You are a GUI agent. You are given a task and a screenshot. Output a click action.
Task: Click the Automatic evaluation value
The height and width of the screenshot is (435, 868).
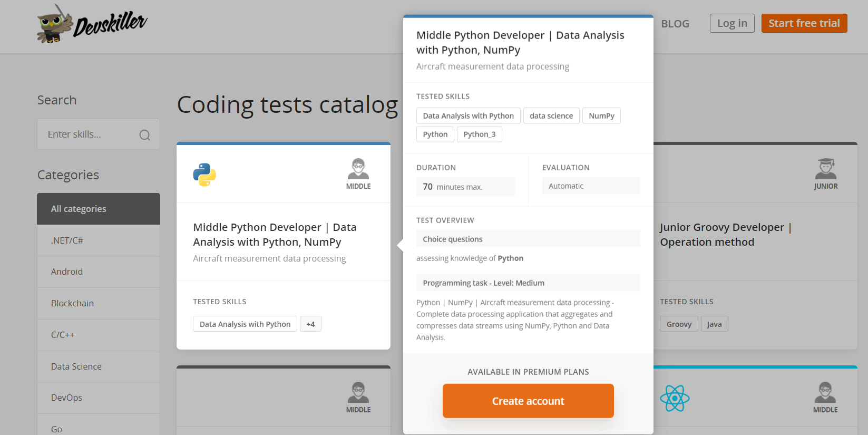(x=591, y=186)
